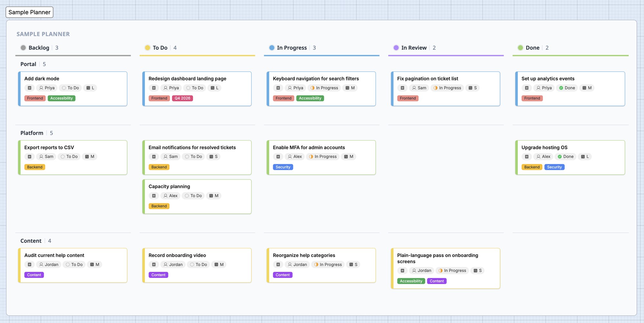The width and height of the screenshot is (644, 323).
Task: Click the Security tag on Enable MFA card
Action: tap(283, 167)
